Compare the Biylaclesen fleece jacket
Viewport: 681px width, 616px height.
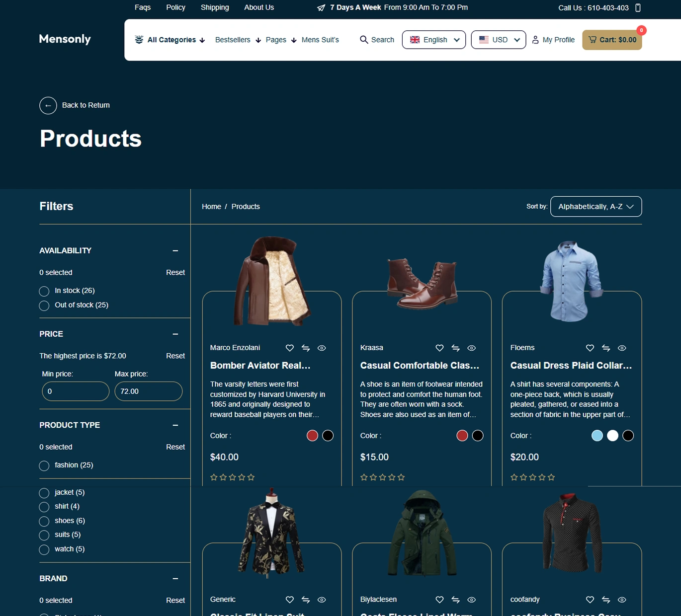pyautogui.click(x=455, y=600)
